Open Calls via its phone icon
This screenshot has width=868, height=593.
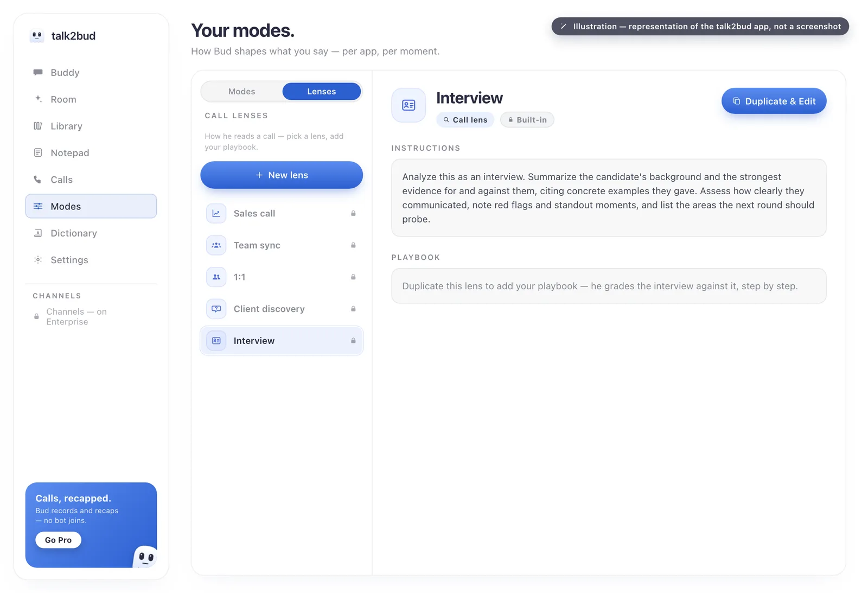pos(37,179)
